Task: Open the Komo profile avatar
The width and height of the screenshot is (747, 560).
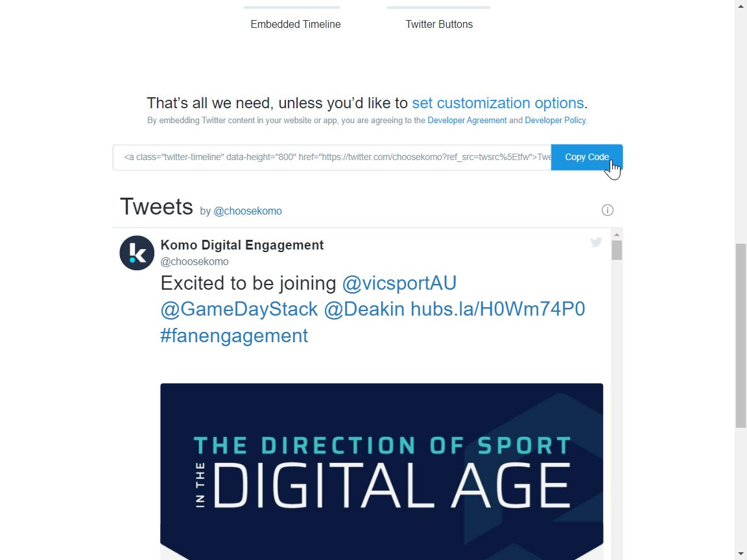Action: [137, 253]
